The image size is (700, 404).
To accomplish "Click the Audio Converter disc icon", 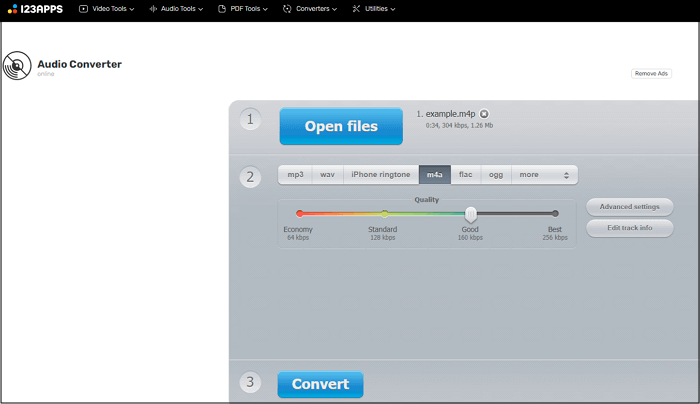I will click(x=17, y=67).
